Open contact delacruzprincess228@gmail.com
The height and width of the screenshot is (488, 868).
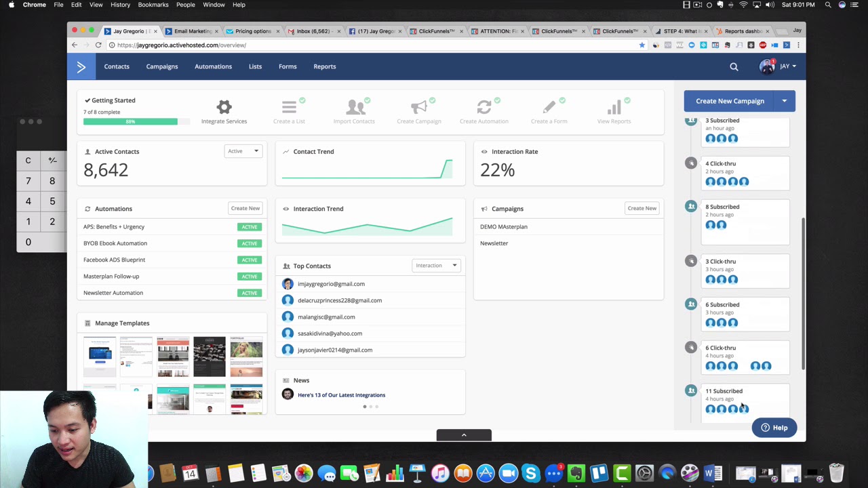(340, 300)
